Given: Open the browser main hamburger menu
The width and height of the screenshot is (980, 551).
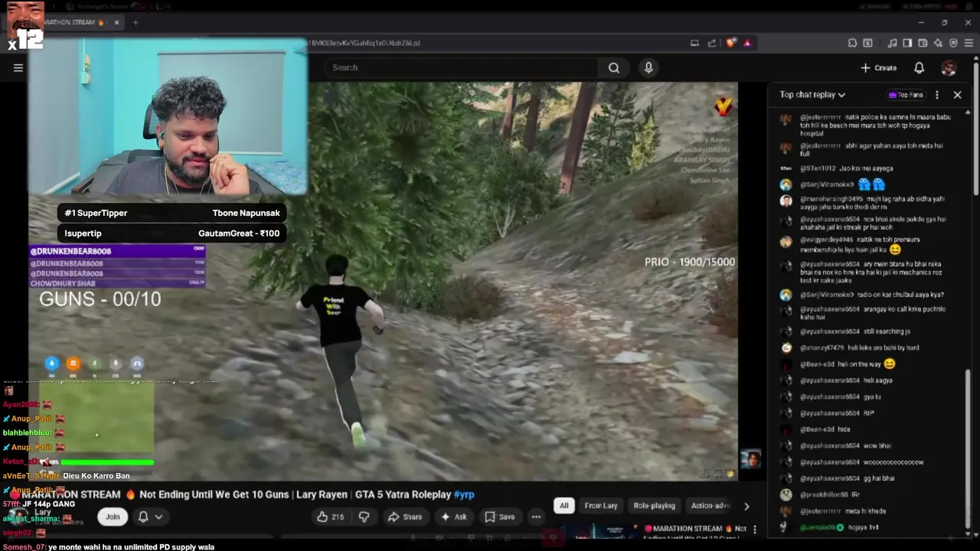Looking at the screenshot, I should click(x=969, y=43).
